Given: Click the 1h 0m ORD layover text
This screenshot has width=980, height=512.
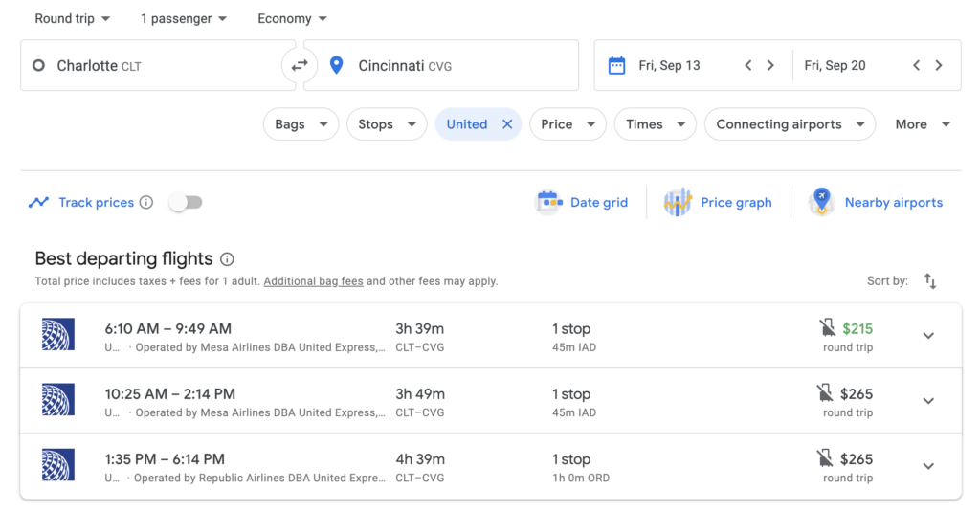Looking at the screenshot, I should [581, 478].
